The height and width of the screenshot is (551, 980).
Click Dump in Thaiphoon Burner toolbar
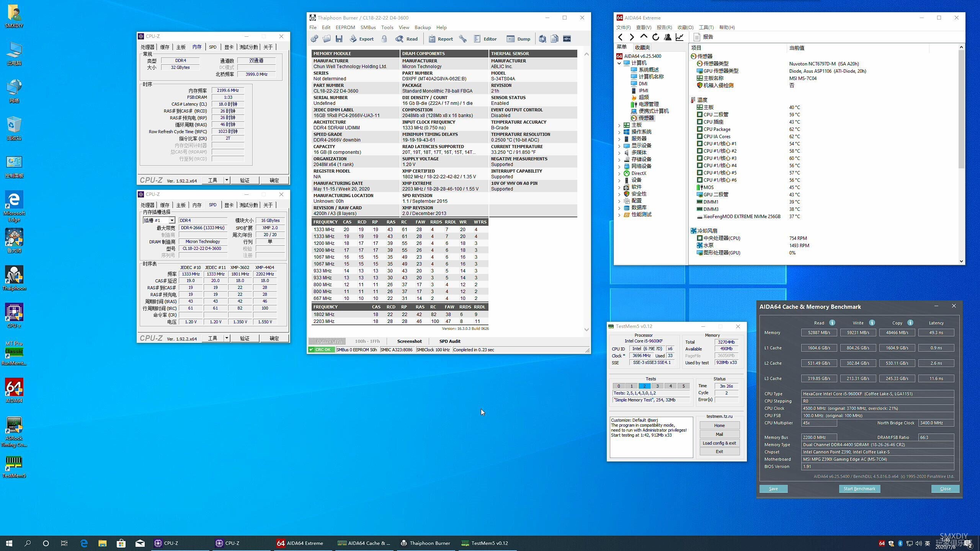[x=518, y=39]
